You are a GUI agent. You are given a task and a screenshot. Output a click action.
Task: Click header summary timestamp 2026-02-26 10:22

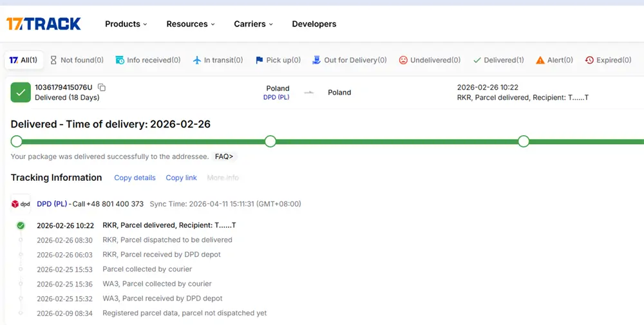[x=488, y=88]
